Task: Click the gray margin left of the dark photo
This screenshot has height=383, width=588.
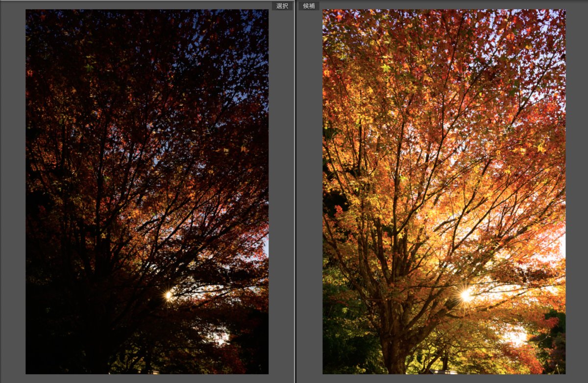Action: coord(13,196)
